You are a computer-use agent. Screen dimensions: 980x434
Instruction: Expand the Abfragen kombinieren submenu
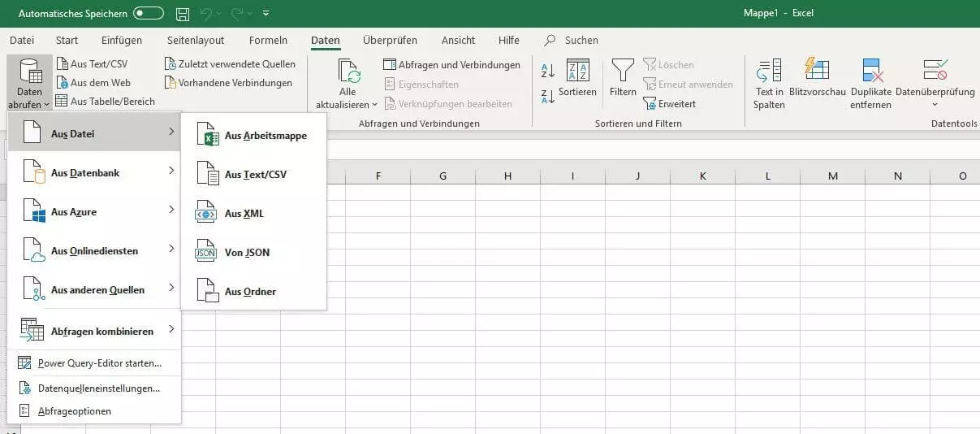(x=94, y=331)
